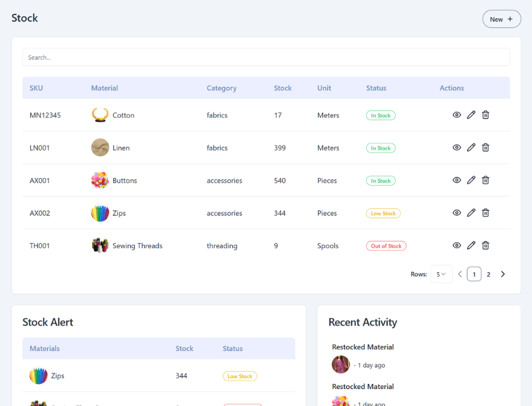Open the Rows per page dropdown
Screen dimensions: 532x406
pos(441,274)
